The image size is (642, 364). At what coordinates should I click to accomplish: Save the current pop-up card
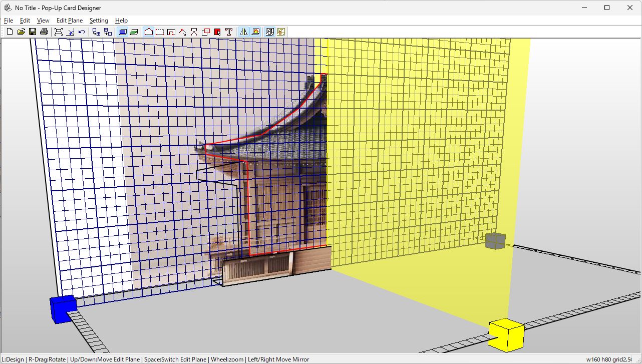(x=33, y=31)
